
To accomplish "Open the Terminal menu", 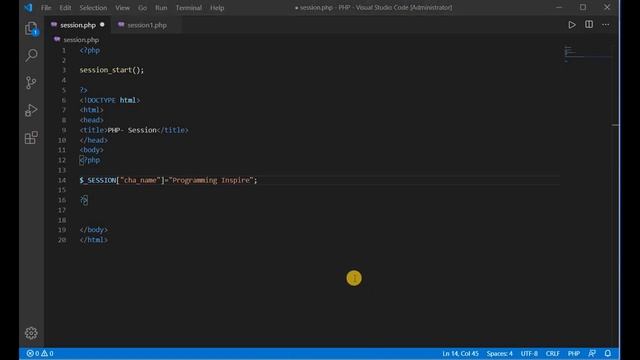I will pyautogui.click(x=189, y=8).
